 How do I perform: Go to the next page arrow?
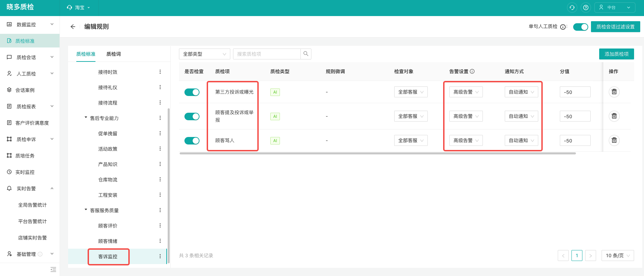tap(591, 256)
